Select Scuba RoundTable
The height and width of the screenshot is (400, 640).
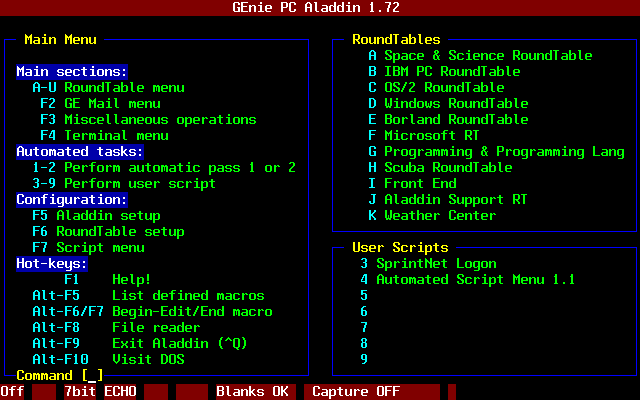(440, 167)
